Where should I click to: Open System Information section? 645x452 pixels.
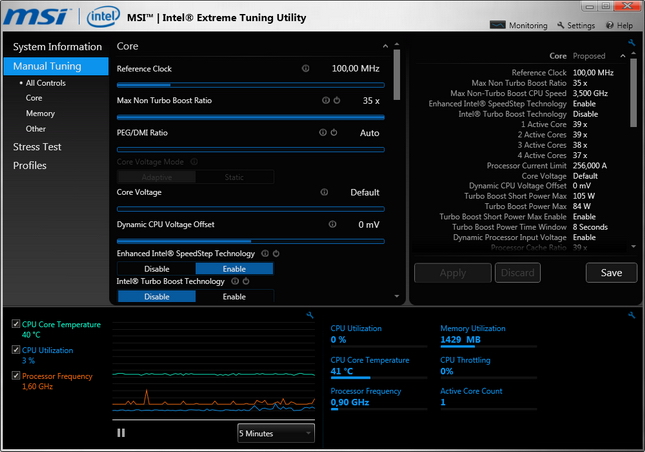point(57,47)
